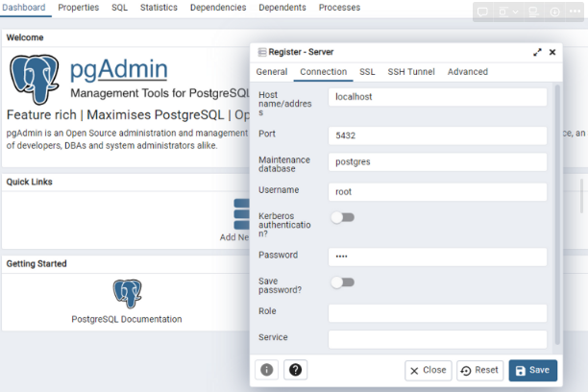
Task: Click the circled down-arrow download icon
Action: coord(554,12)
